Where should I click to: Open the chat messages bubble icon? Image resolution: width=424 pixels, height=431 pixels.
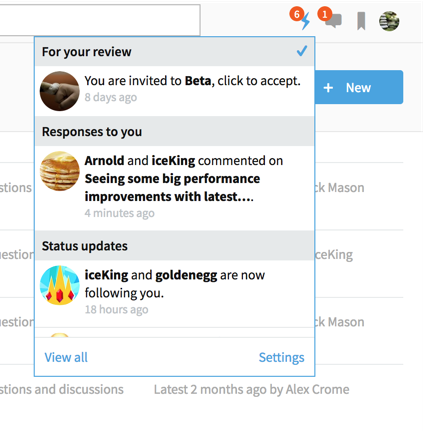point(334,21)
